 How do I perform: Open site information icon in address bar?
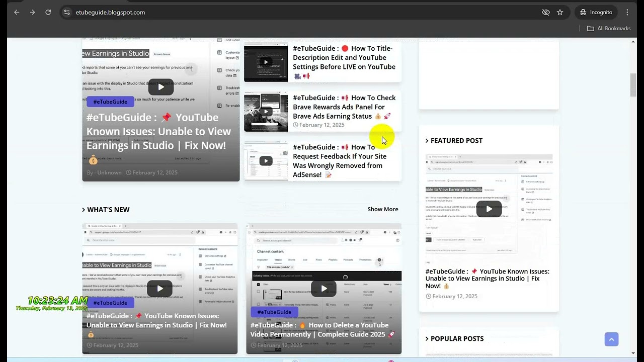click(x=67, y=12)
